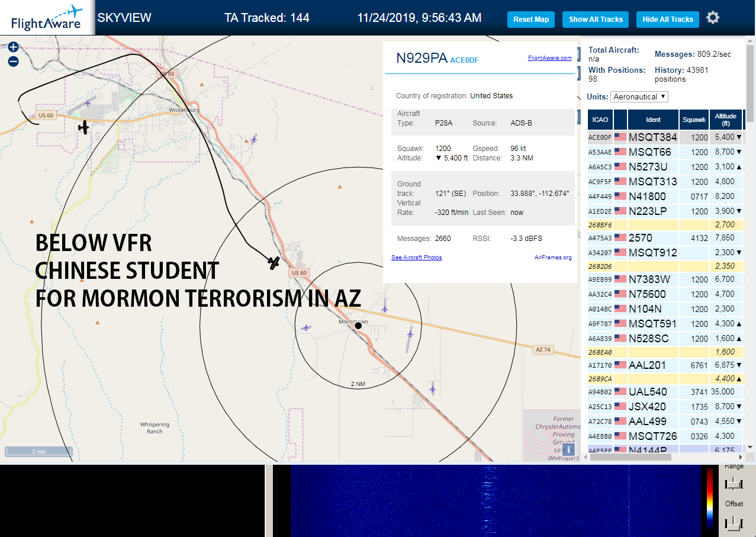The height and width of the screenshot is (537, 756).
Task: Open the settings gear icon
Action: pyautogui.click(x=713, y=18)
